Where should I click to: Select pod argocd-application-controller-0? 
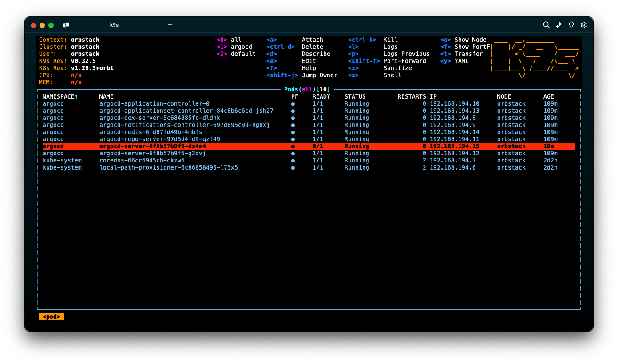[x=309, y=104]
